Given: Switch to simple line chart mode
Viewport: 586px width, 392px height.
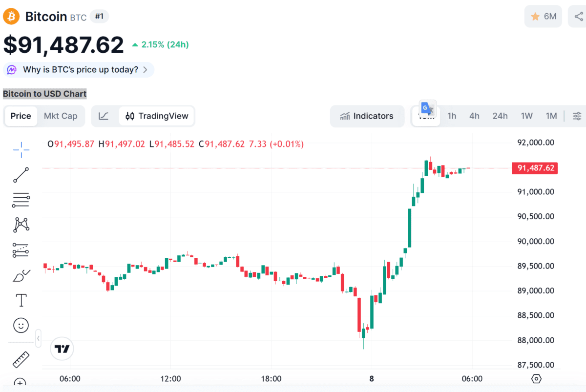Looking at the screenshot, I should click(104, 116).
